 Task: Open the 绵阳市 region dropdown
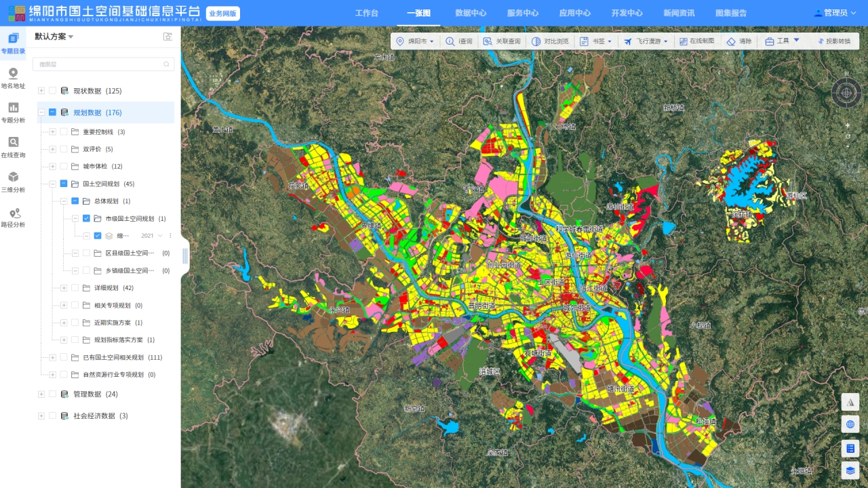(x=415, y=41)
